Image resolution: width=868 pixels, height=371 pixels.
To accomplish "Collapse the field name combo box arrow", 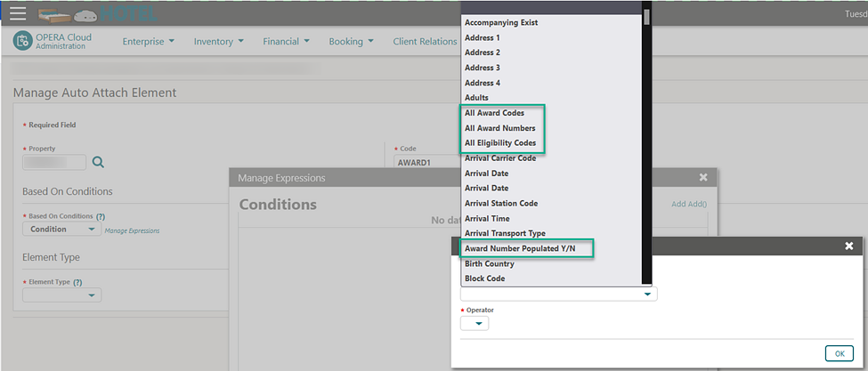I will (x=647, y=294).
